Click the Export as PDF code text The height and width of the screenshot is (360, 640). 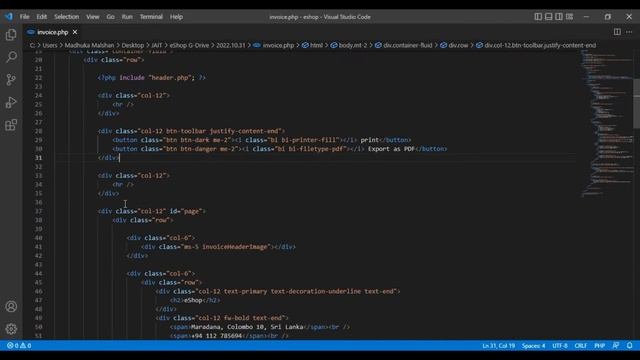click(x=391, y=149)
